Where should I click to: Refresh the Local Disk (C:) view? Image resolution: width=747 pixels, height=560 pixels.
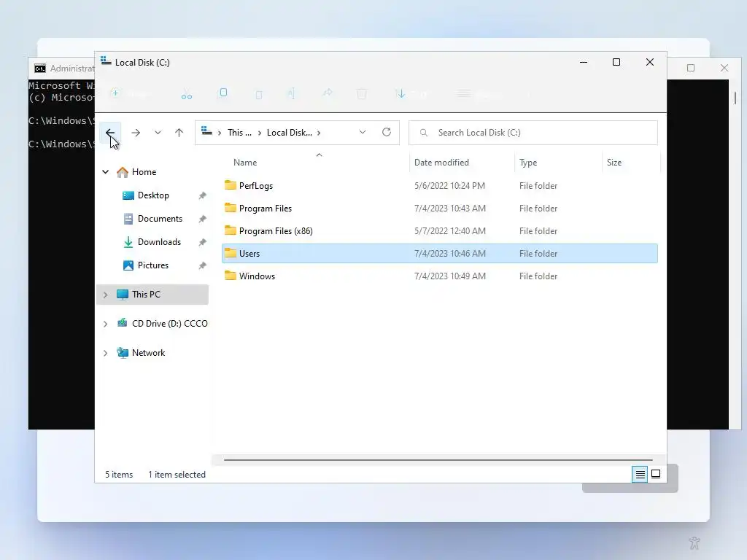coord(387,132)
